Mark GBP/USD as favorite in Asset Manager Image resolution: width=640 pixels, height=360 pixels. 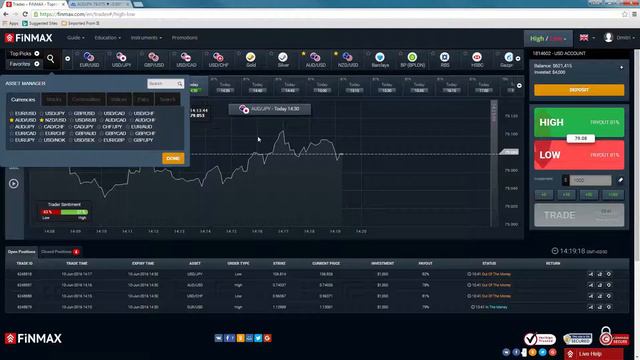tap(71, 113)
